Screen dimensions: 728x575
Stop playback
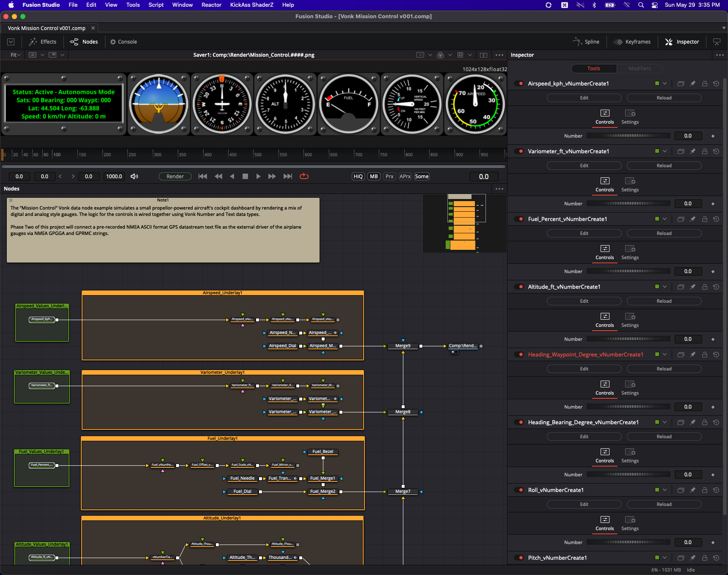click(245, 177)
